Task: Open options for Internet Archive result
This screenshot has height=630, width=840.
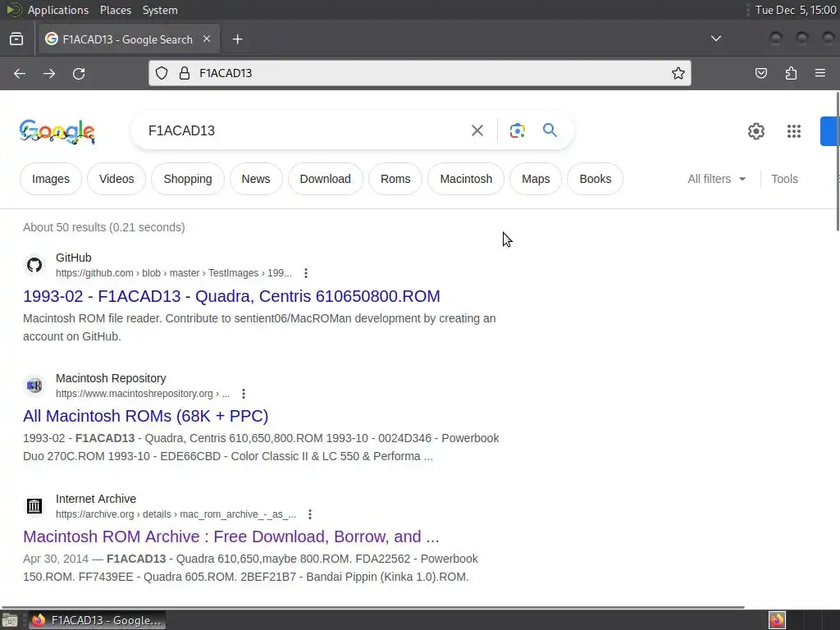Action: click(x=310, y=514)
